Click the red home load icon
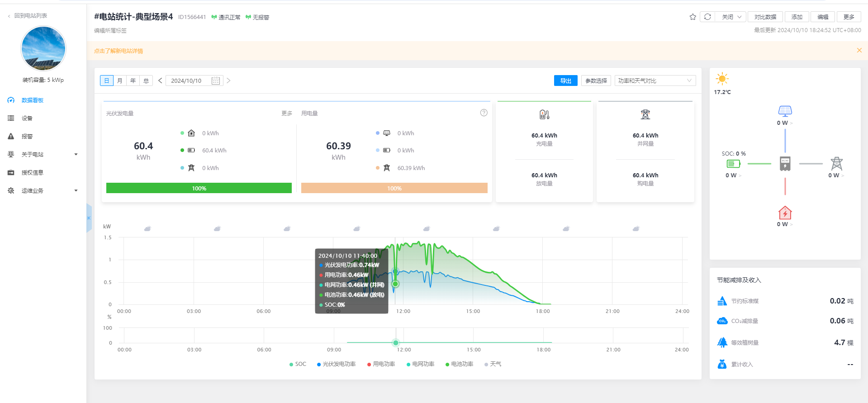 785,213
